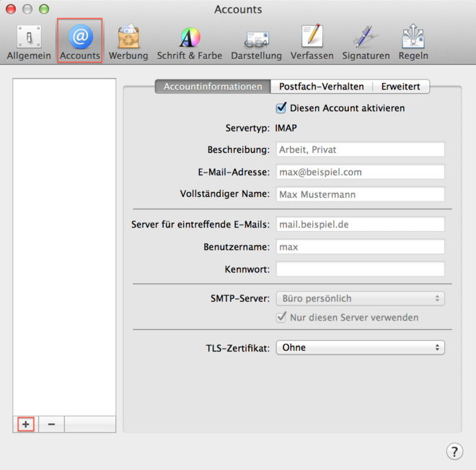Click the Kennwort password field
The width and height of the screenshot is (476, 470).
(x=360, y=269)
